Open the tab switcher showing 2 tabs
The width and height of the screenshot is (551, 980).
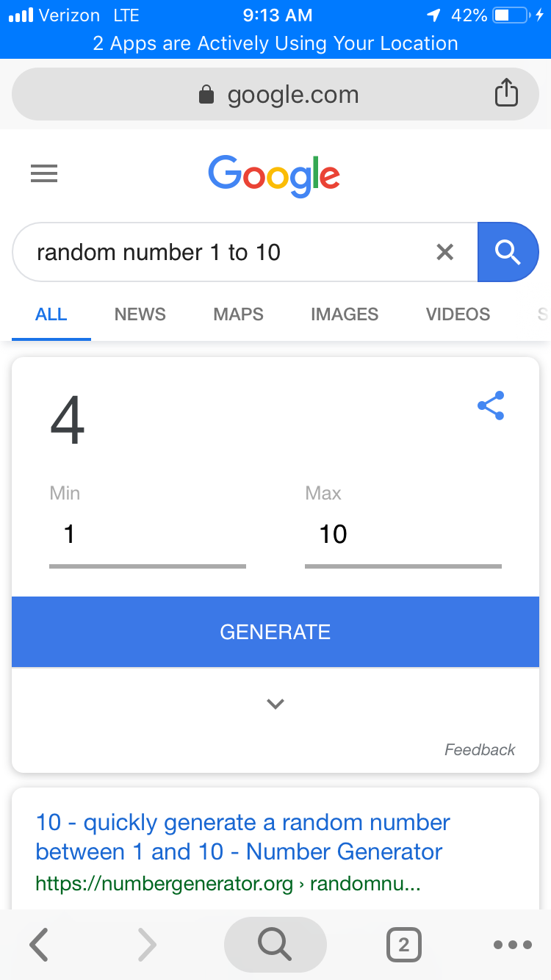click(403, 945)
